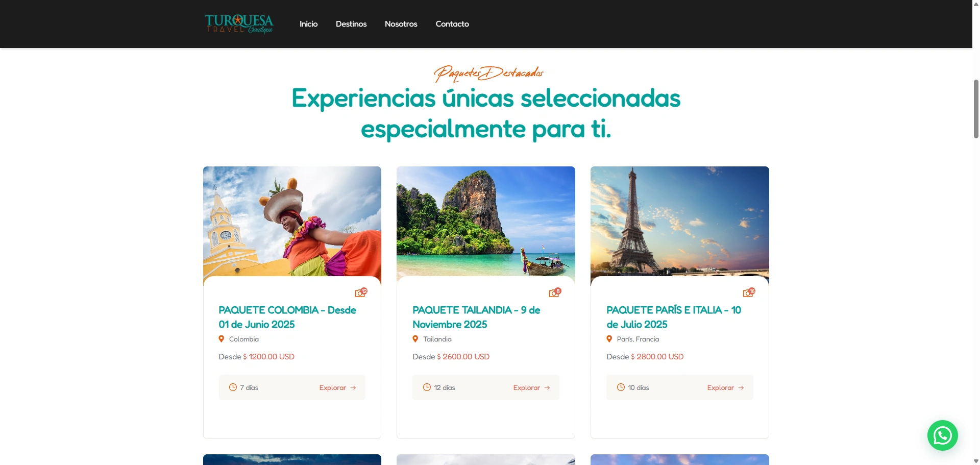The width and height of the screenshot is (980, 465).
Task: Click the clock icon next to 7 días
Action: (x=233, y=387)
